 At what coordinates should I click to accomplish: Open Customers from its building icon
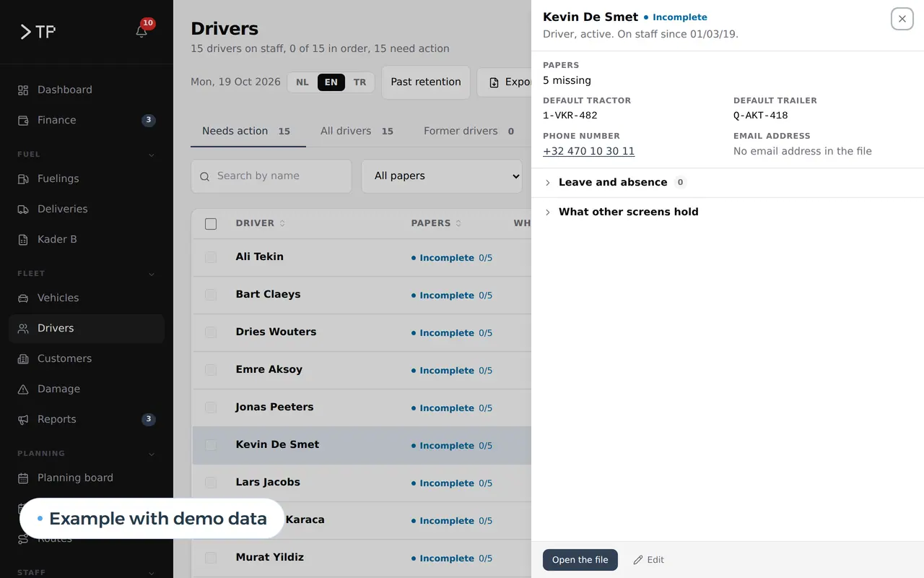click(x=23, y=358)
